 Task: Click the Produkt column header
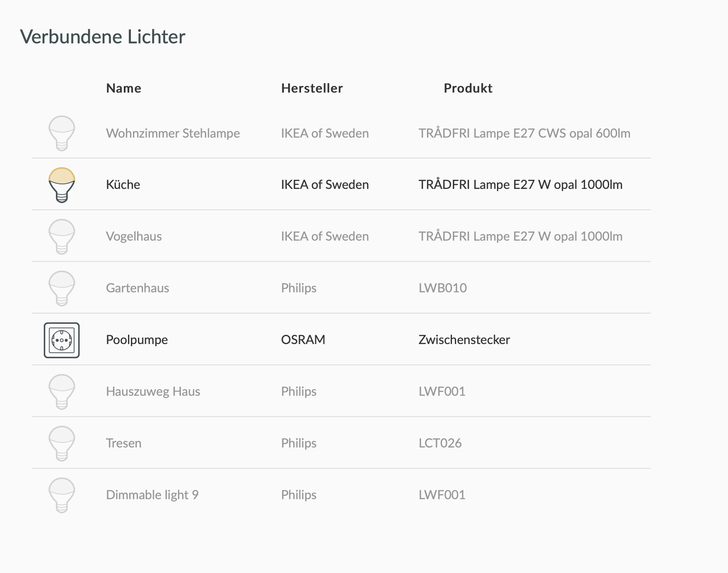point(468,88)
